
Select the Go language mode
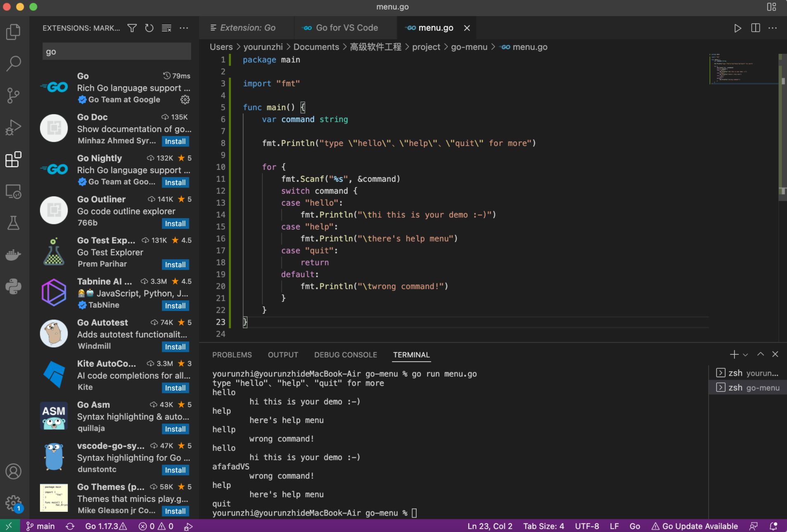[635, 526]
